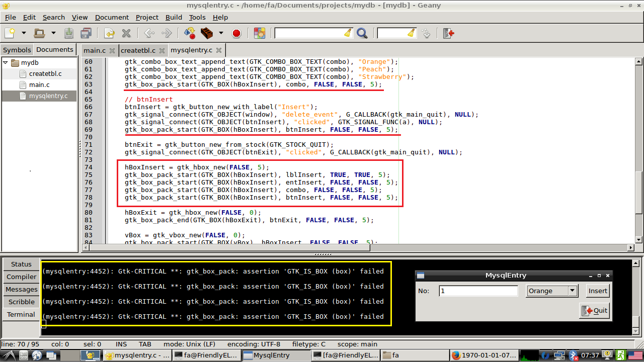Click the editor vertical scrollbar thumb
The width and height of the screenshot is (644, 362).
coord(638,192)
